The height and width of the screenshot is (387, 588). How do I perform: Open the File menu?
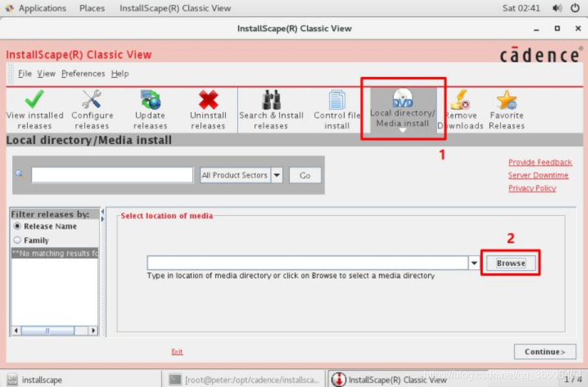(x=25, y=74)
